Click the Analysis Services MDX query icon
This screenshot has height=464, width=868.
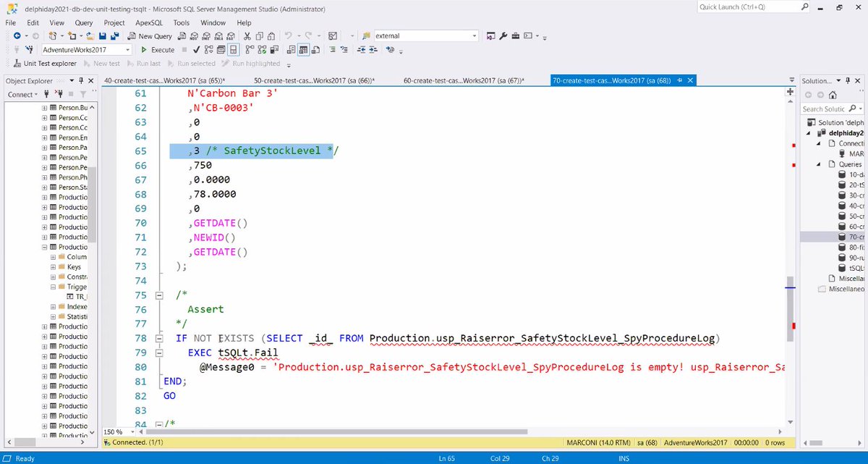195,35
